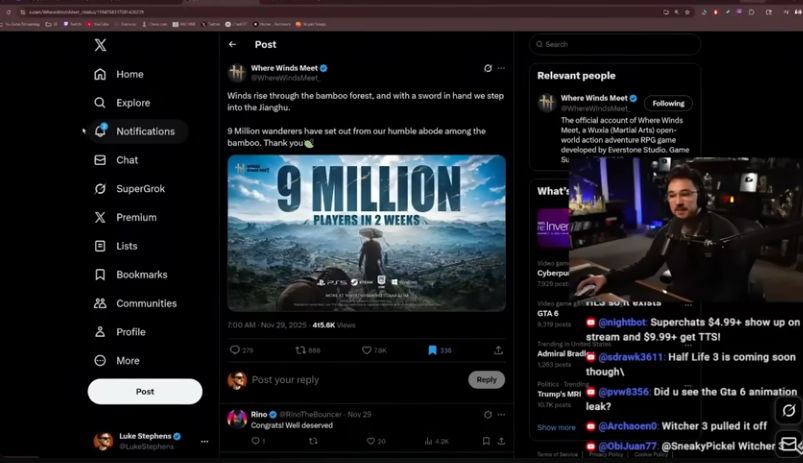This screenshot has height=463, width=803.
Task: Click the Grok icon on the main post
Action: [x=487, y=68]
